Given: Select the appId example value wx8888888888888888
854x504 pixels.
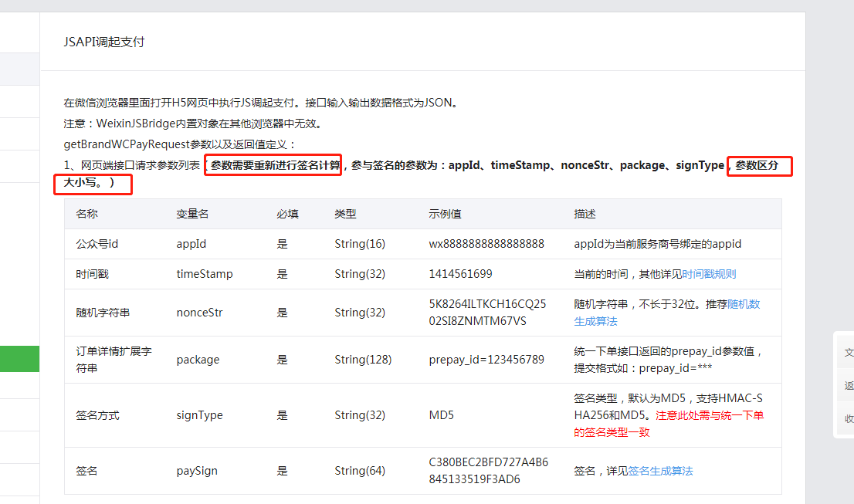Looking at the screenshot, I should (487, 243).
